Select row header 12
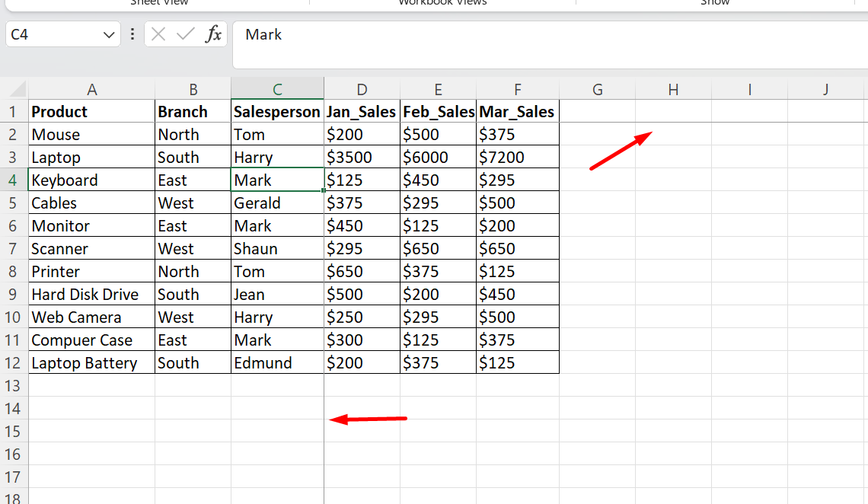This screenshot has width=868, height=504. tap(13, 363)
